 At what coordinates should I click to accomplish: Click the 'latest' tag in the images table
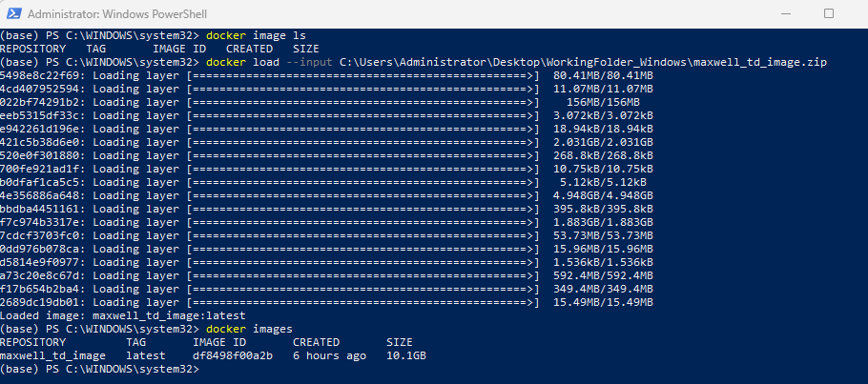click(146, 355)
